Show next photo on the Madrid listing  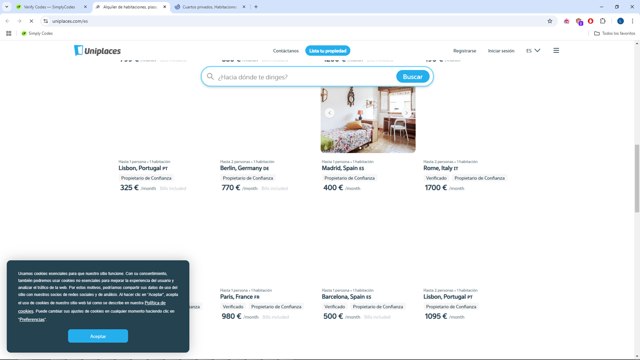[x=407, y=113]
